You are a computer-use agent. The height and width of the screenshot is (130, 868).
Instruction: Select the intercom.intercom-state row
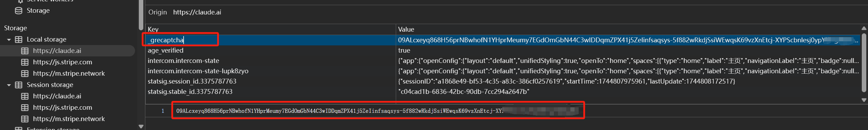click(503, 61)
